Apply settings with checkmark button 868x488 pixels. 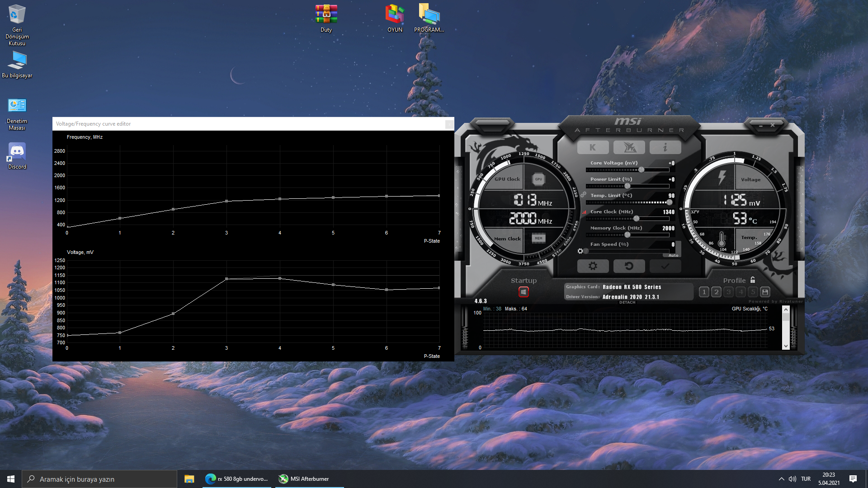pyautogui.click(x=665, y=266)
